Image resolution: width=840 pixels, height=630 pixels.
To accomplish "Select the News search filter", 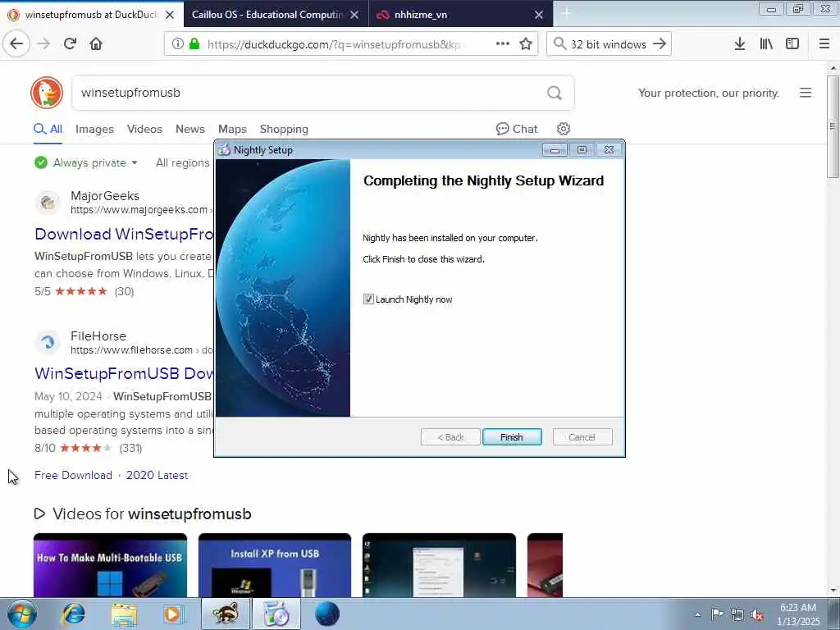I will point(190,129).
